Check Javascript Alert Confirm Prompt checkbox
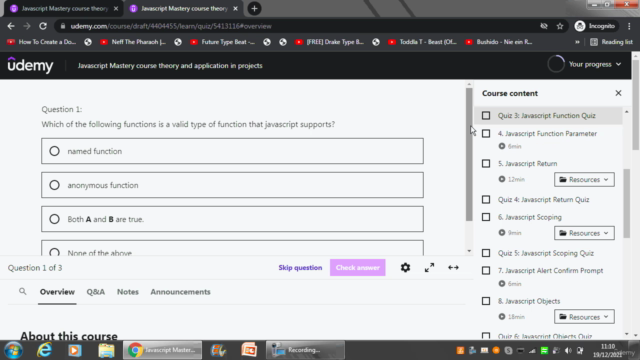The height and width of the screenshot is (360, 640). click(486, 271)
